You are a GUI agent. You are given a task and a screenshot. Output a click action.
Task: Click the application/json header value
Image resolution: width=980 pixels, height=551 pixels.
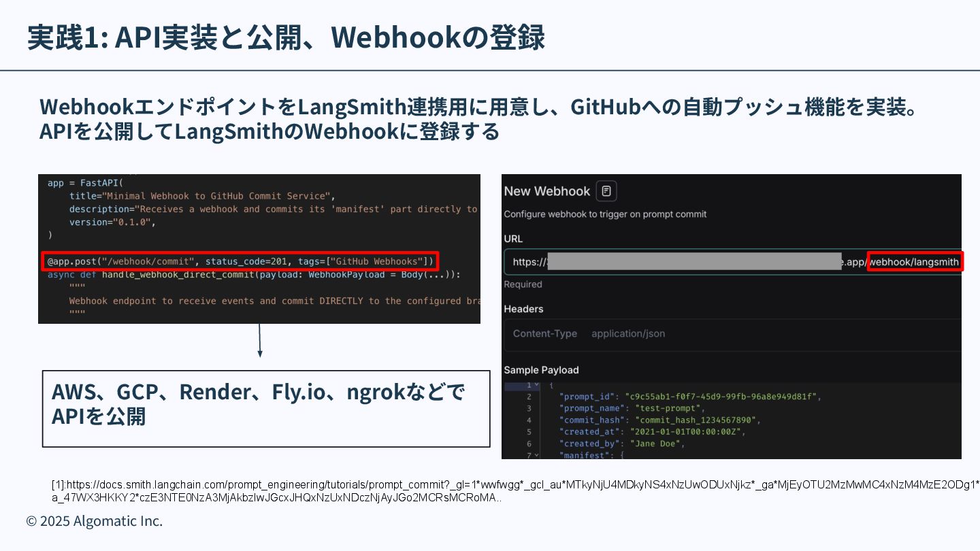628,333
